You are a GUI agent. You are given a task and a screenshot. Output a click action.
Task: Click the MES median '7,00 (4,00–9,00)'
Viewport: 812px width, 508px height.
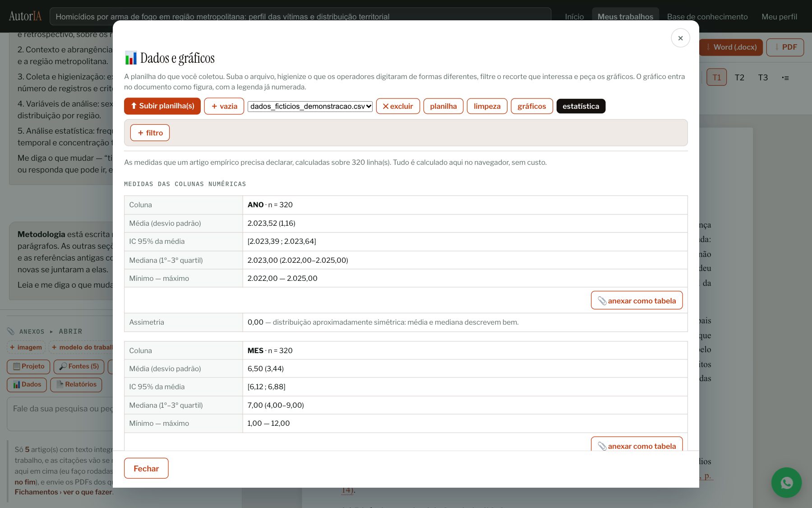point(276,405)
